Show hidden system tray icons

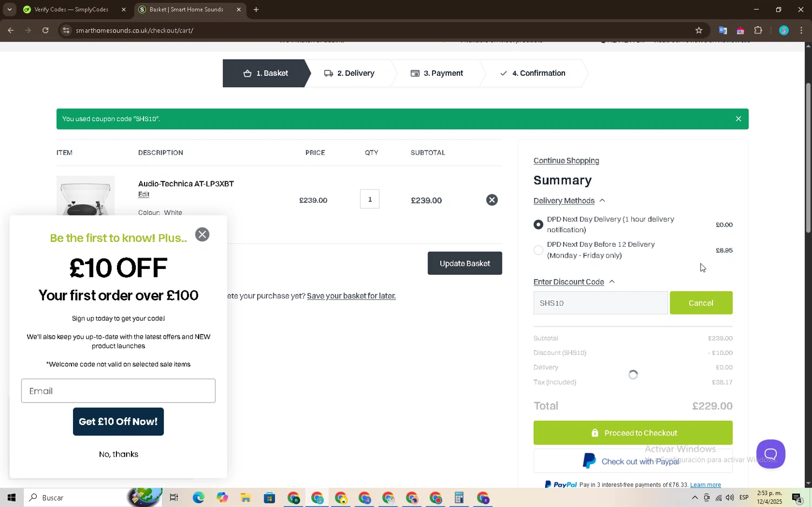[695, 498]
